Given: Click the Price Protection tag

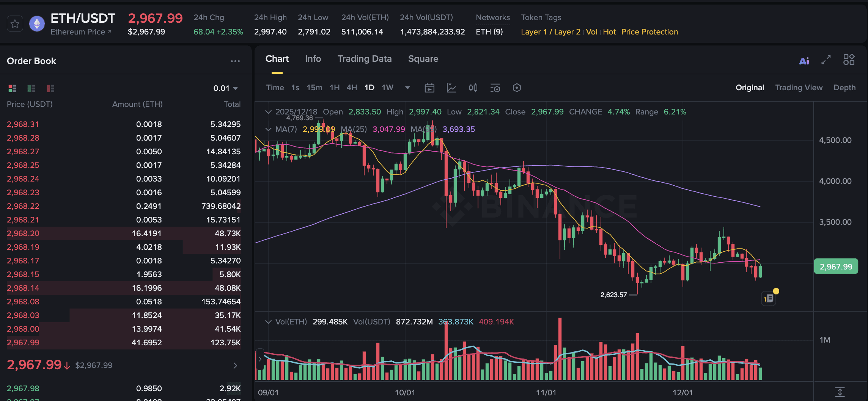Looking at the screenshot, I should (x=649, y=32).
